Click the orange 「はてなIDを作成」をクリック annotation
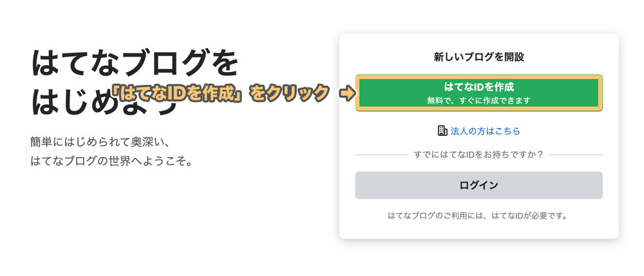This screenshot has height=276, width=644. pos(219,94)
